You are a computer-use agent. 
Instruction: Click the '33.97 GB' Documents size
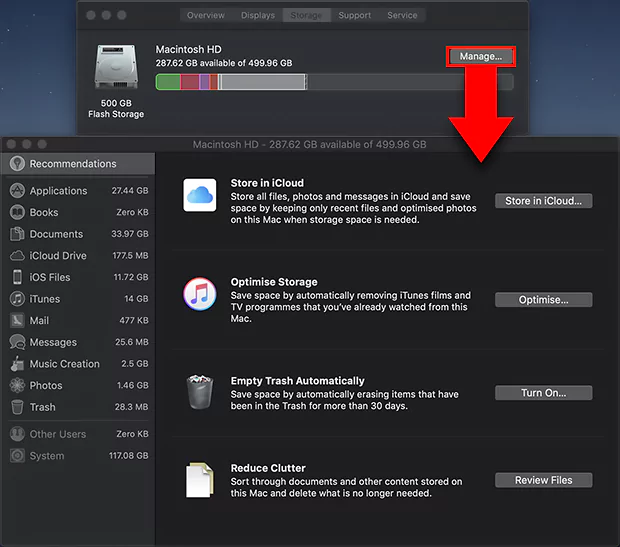click(130, 234)
